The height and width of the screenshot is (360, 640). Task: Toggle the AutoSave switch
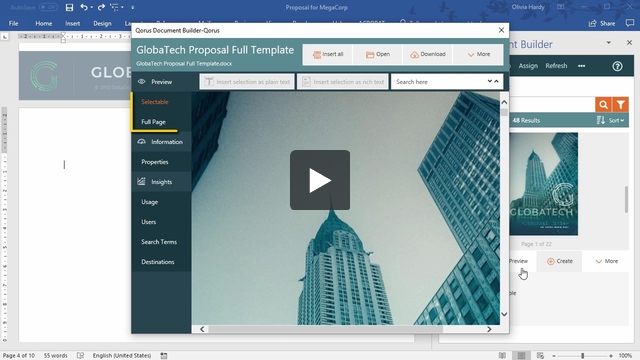coord(48,7)
